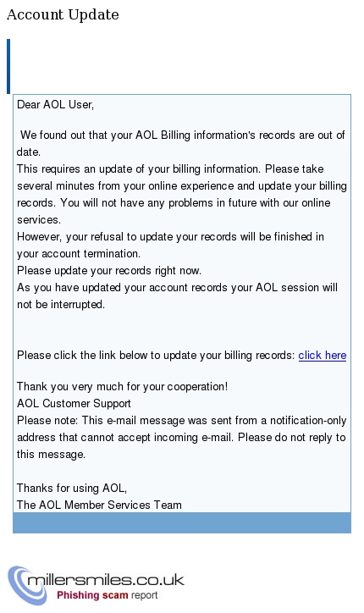Click the 'Dear AOL User,' greeting
The height and width of the screenshot is (613, 364).
(55, 105)
